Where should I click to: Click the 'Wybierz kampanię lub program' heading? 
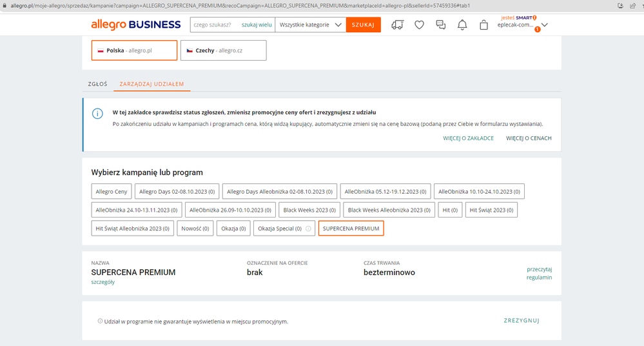[x=147, y=172]
